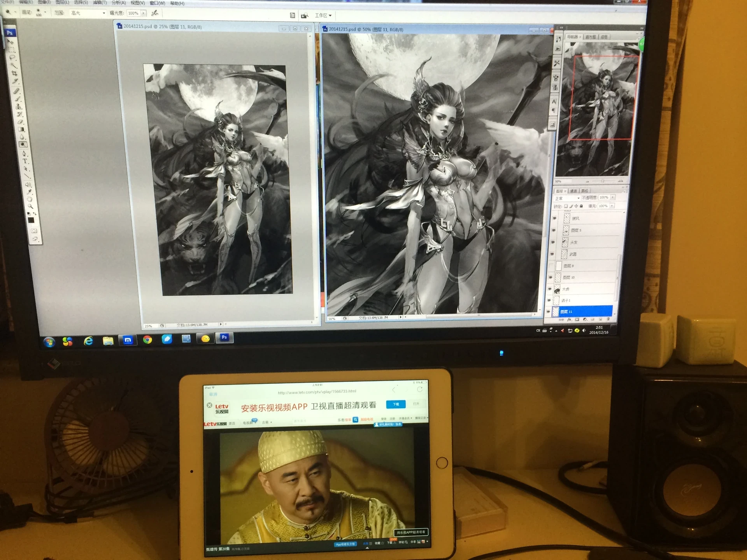Open the Character panel (A) icon
747x560 pixels.
pyautogui.click(x=554, y=101)
